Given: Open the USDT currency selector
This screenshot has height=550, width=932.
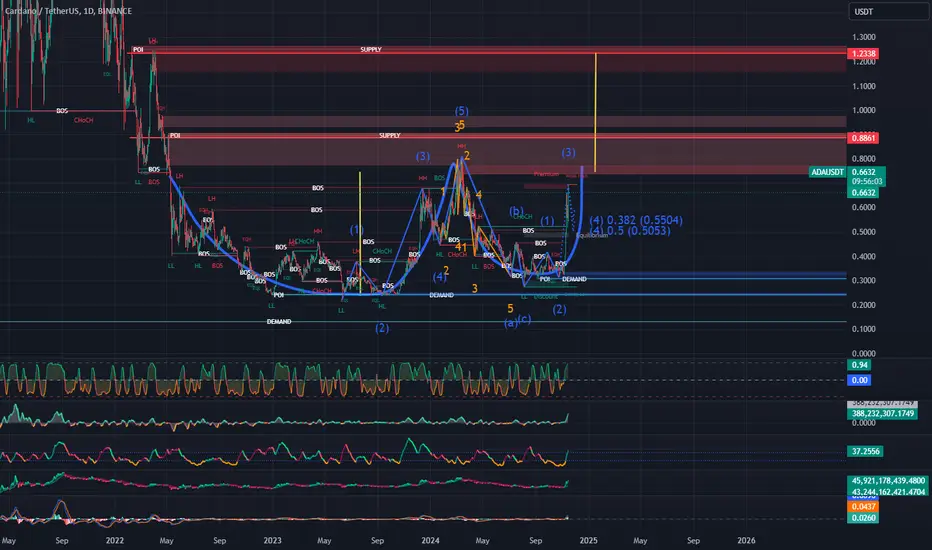Looking at the screenshot, I should (889, 11).
